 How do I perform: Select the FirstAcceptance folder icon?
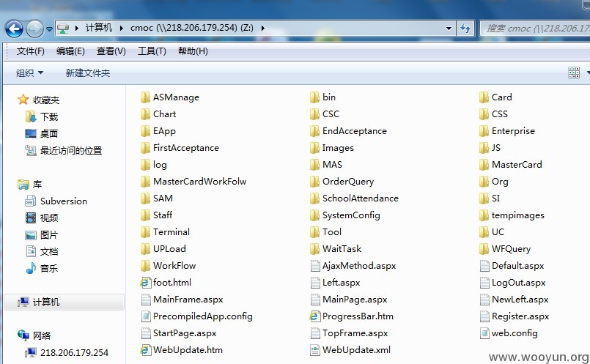tap(145, 148)
